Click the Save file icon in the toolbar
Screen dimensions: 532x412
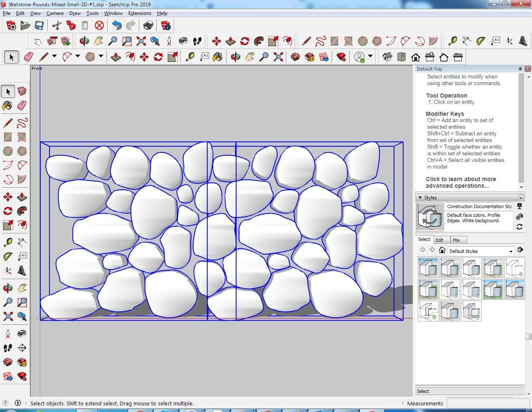pos(39,26)
